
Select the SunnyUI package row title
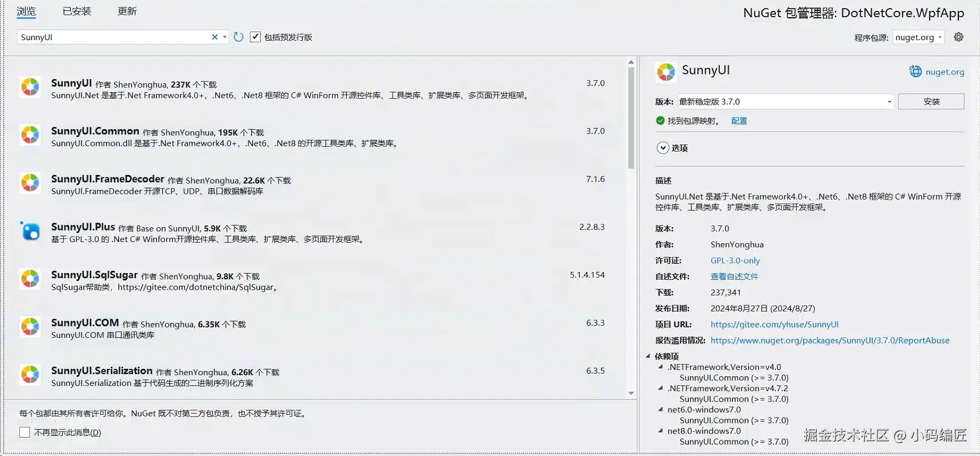pyautogui.click(x=71, y=83)
